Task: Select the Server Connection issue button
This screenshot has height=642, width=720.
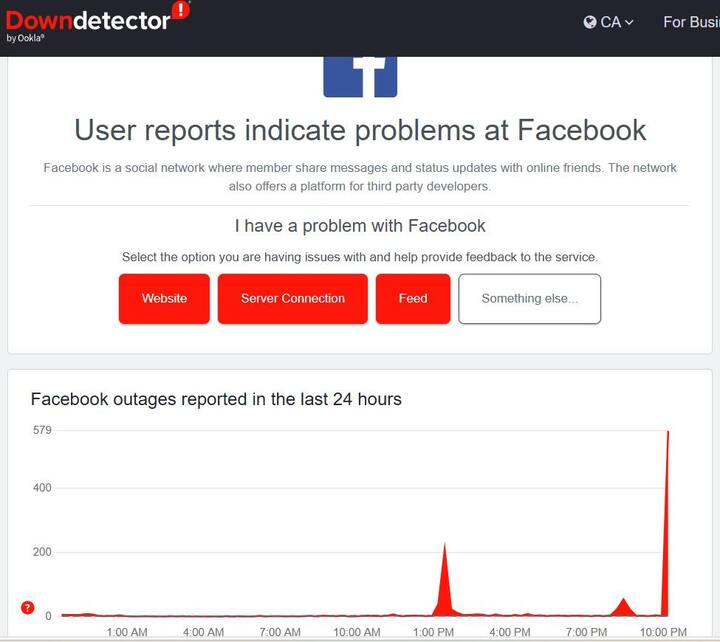Action: coord(293,299)
